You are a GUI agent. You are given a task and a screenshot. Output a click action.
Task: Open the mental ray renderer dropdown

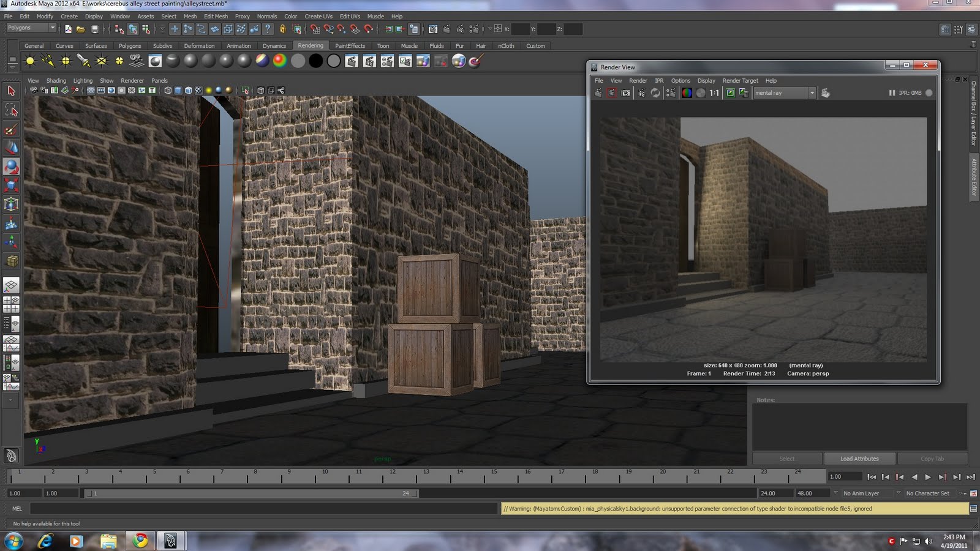812,93
